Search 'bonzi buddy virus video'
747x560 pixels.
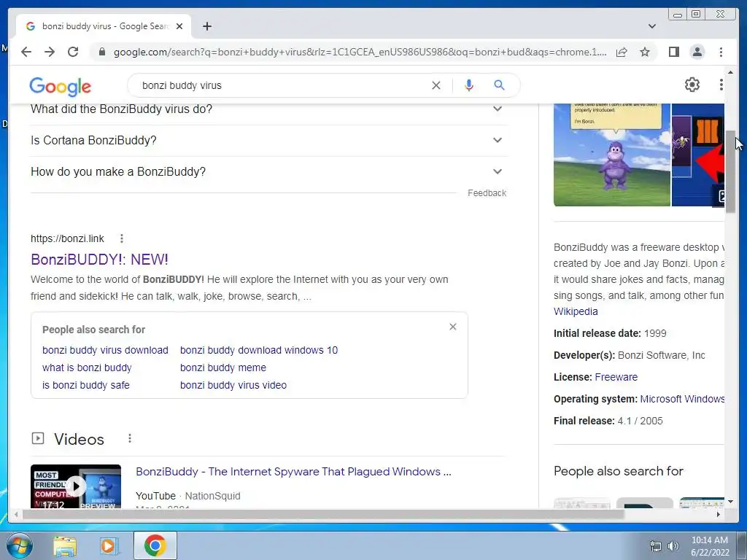pos(233,385)
